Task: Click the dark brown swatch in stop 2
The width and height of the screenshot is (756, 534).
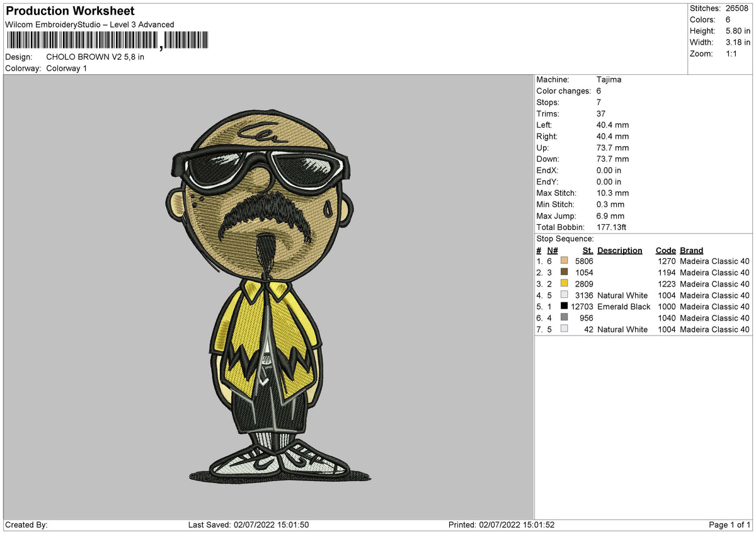Action: [x=564, y=273]
